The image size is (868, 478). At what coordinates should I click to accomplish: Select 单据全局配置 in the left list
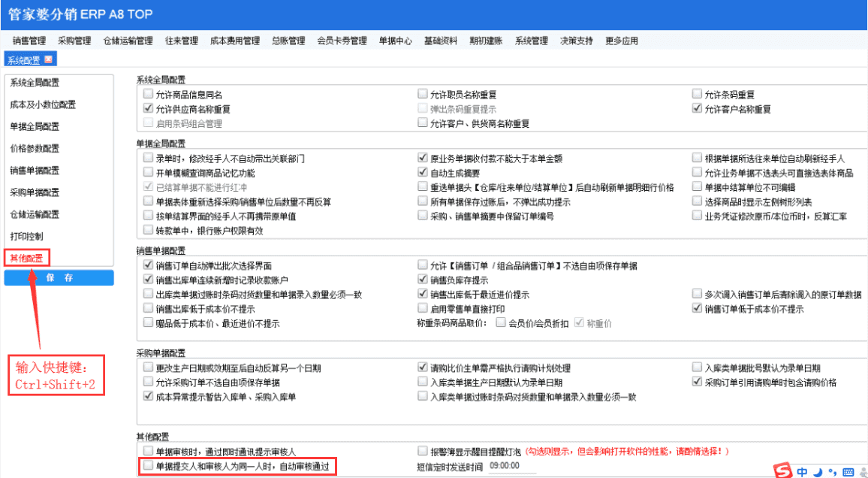tap(35, 127)
